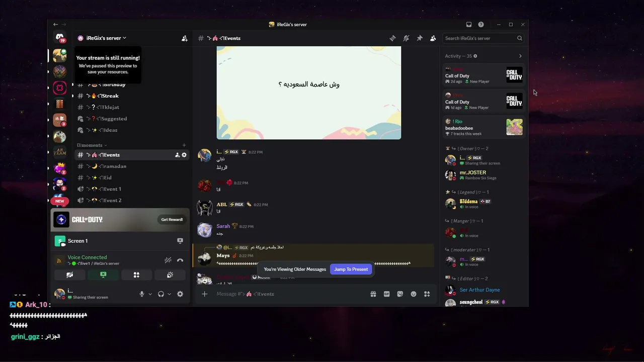Add a channel with the moments plus icon
The image size is (644, 362).
click(184, 145)
